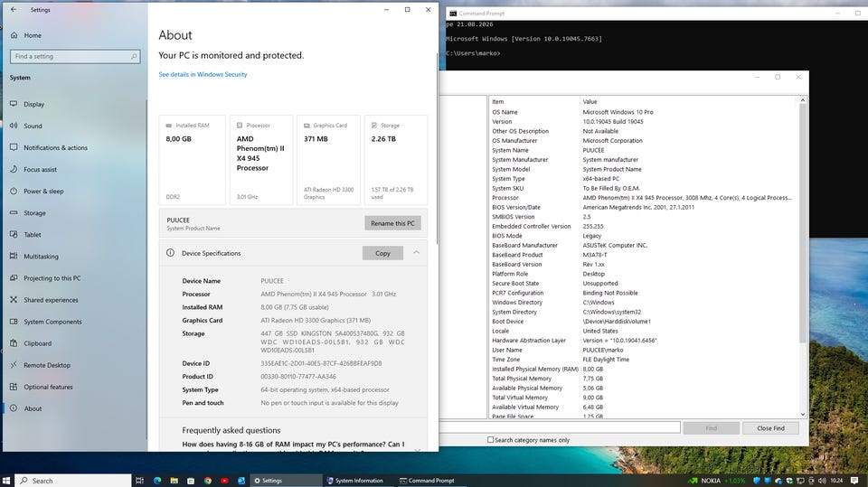Image resolution: width=868 pixels, height=487 pixels.
Task: Open Clipboard settings
Action: (x=37, y=343)
